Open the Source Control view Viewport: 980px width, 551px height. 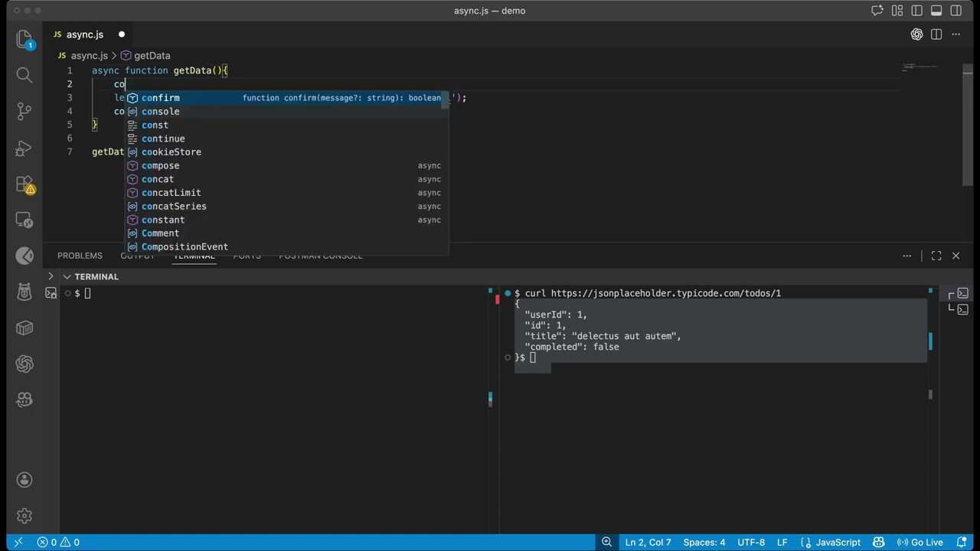point(24,111)
